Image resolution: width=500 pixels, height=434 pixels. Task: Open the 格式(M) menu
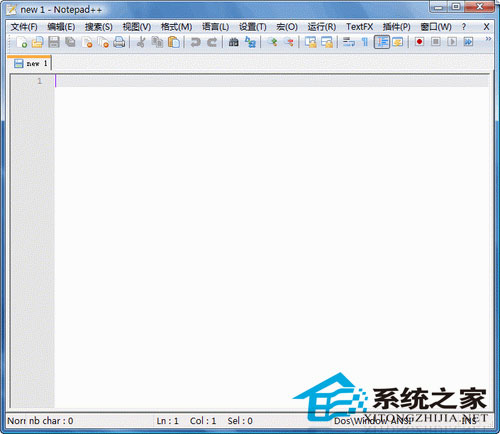coord(176,27)
